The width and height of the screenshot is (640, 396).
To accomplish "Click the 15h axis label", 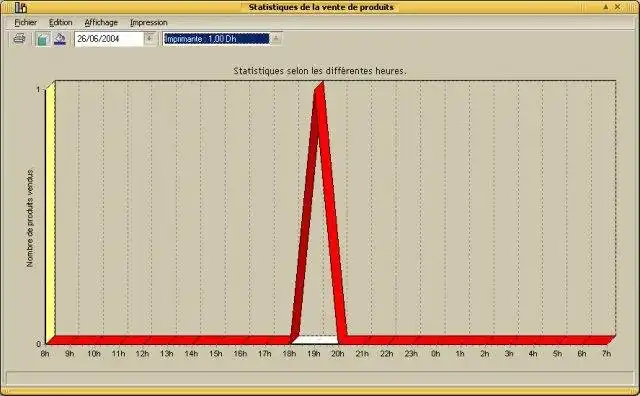I will click(216, 354).
